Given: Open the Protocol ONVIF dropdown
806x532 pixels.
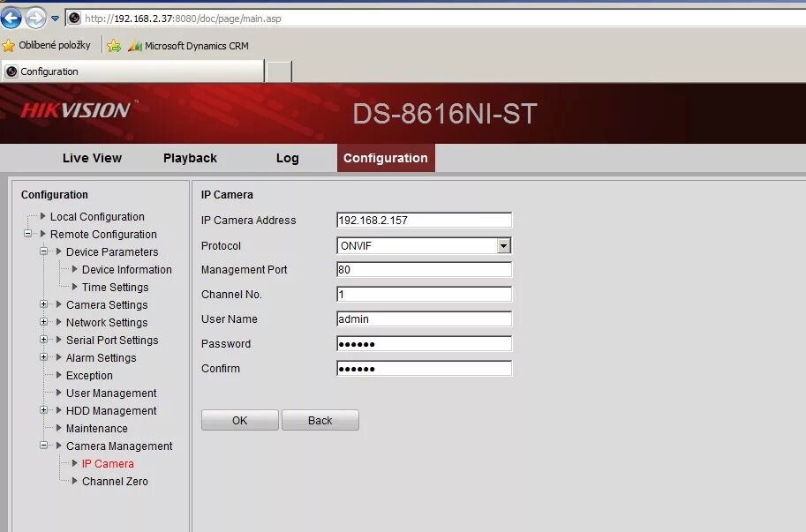Looking at the screenshot, I should click(424, 245).
